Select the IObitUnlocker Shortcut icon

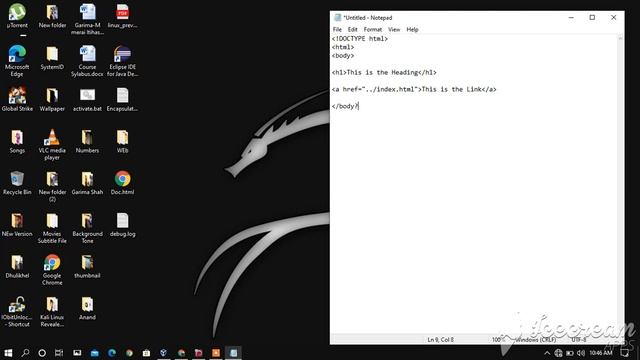(x=17, y=312)
